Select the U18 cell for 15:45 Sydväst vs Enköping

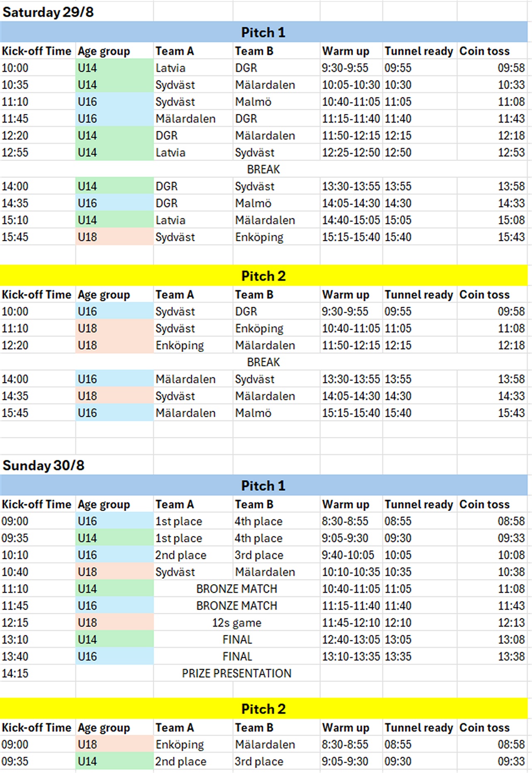(x=114, y=237)
